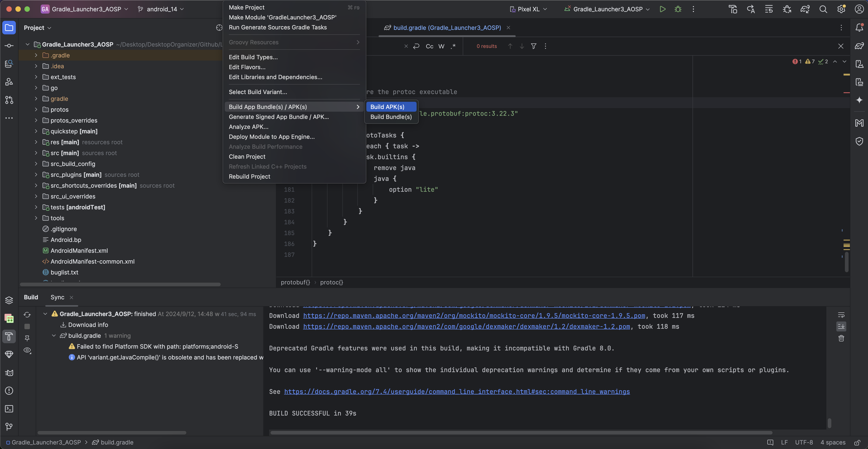
Task: Open Notifications bell panel
Action: click(859, 28)
